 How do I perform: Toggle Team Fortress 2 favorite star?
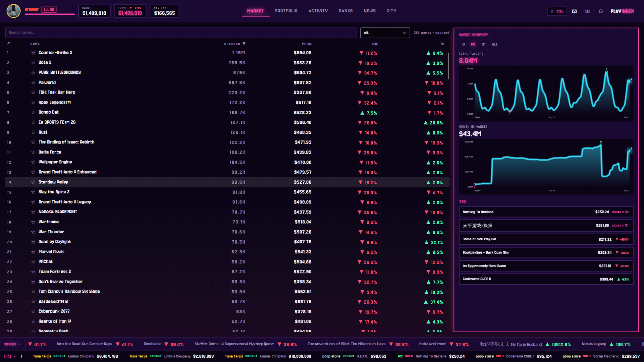click(x=33, y=272)
